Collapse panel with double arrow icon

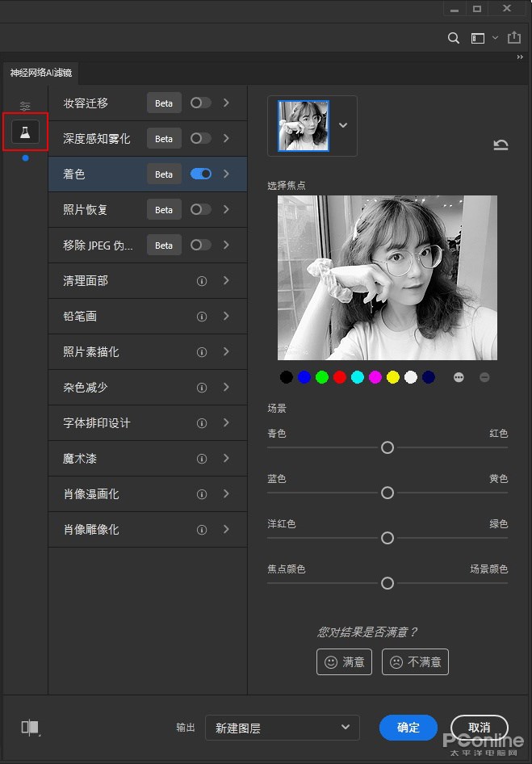click(x=521, y=57)
